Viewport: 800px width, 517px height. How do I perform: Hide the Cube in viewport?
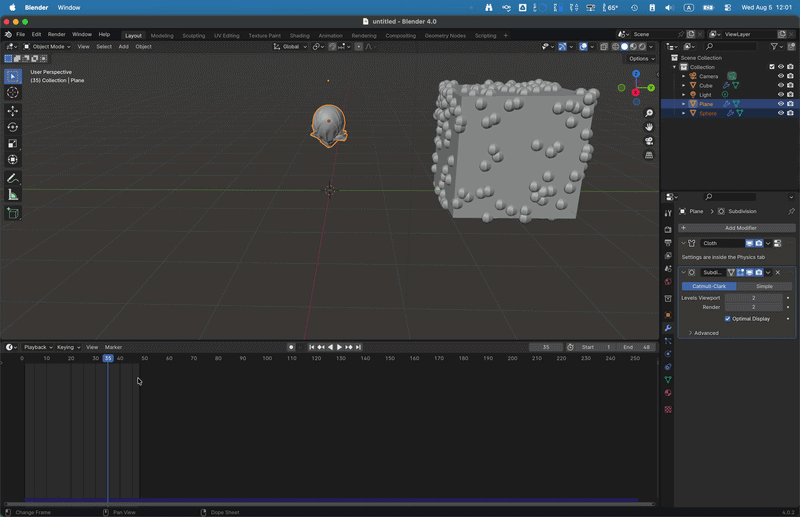pos(781,85)
